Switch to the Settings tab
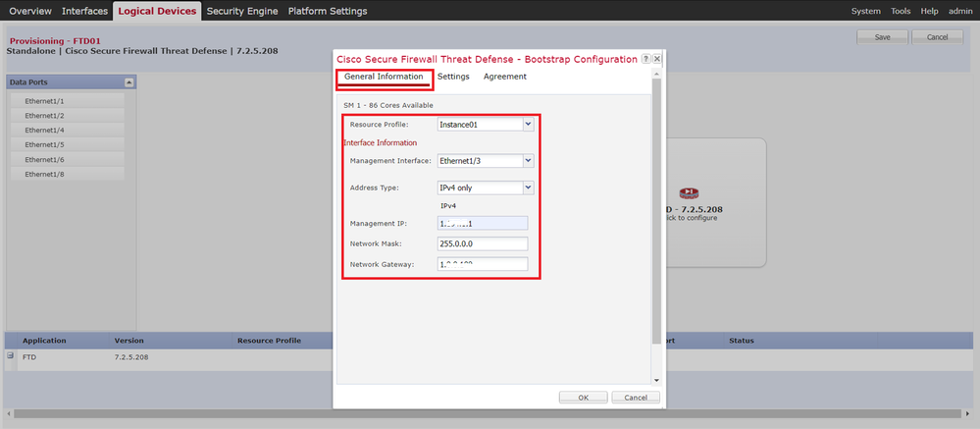The width and height of the screenshot is (980, 429). 453,77
